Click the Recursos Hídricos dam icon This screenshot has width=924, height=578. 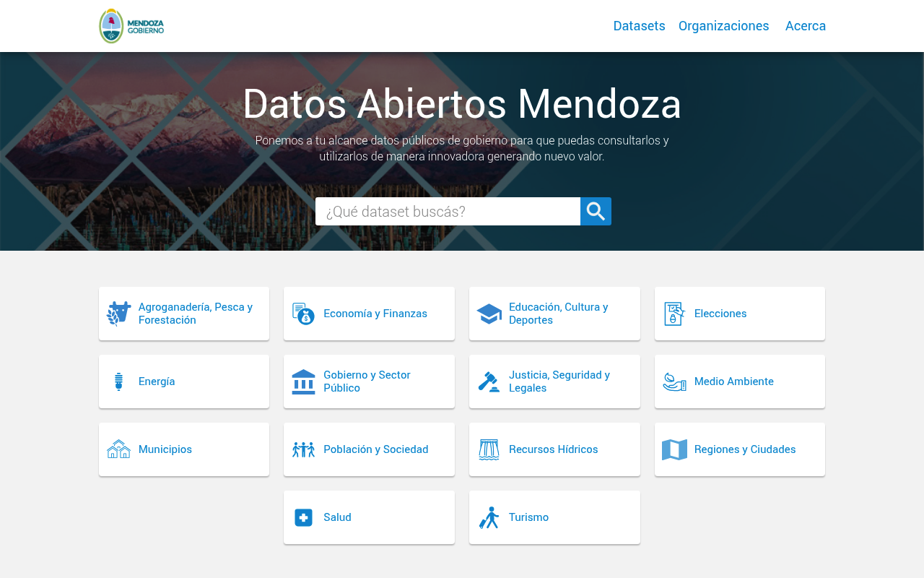pyautogui.click(x=489, y=449)
